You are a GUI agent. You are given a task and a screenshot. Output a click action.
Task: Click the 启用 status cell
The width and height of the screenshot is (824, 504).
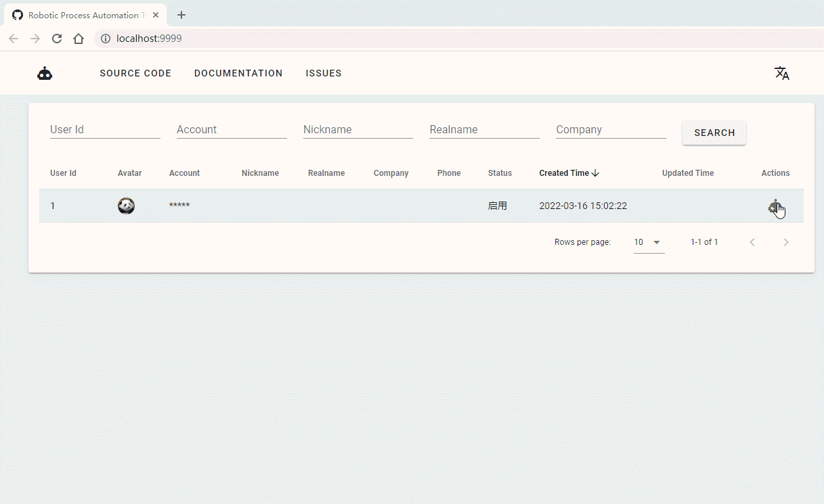[x=498, y=206]
